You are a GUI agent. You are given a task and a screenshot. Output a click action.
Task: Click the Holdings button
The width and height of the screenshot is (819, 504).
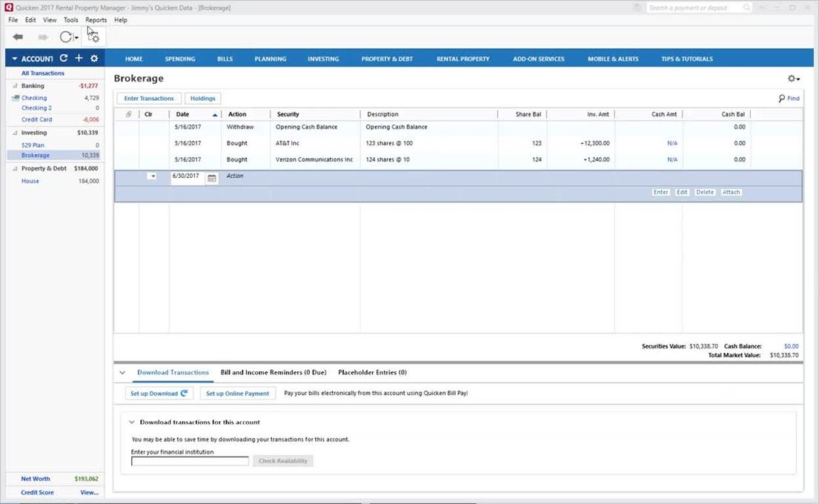coord(203,99)
